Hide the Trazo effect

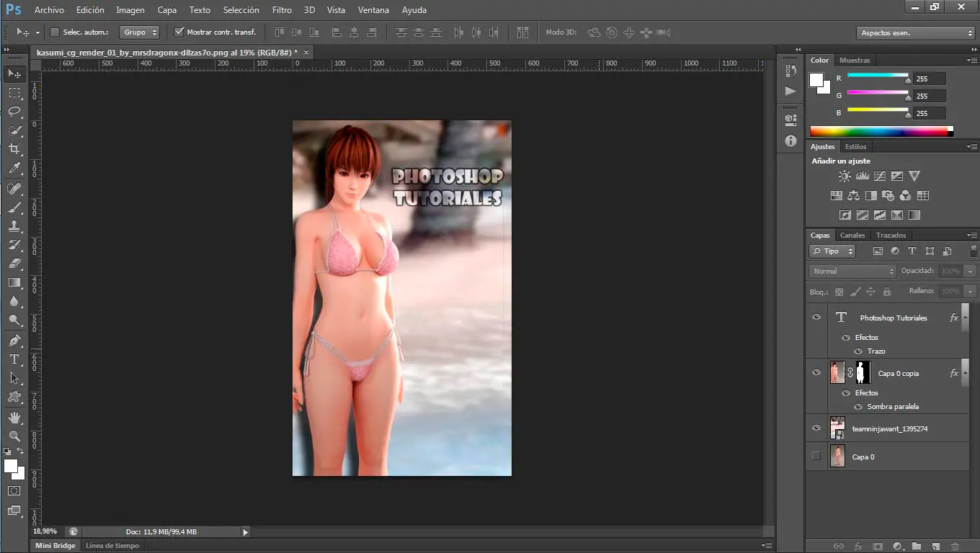click(858, 351)
